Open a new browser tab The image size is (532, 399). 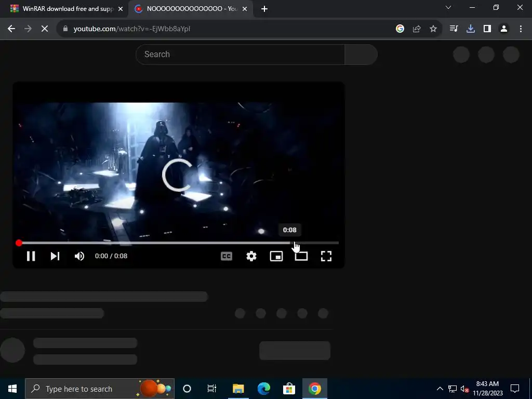pos(264,9)
